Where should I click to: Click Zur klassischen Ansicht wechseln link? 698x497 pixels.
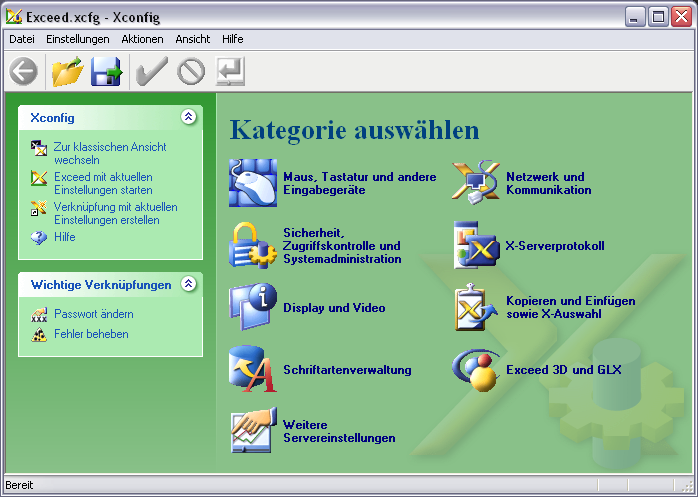(110, 154)
